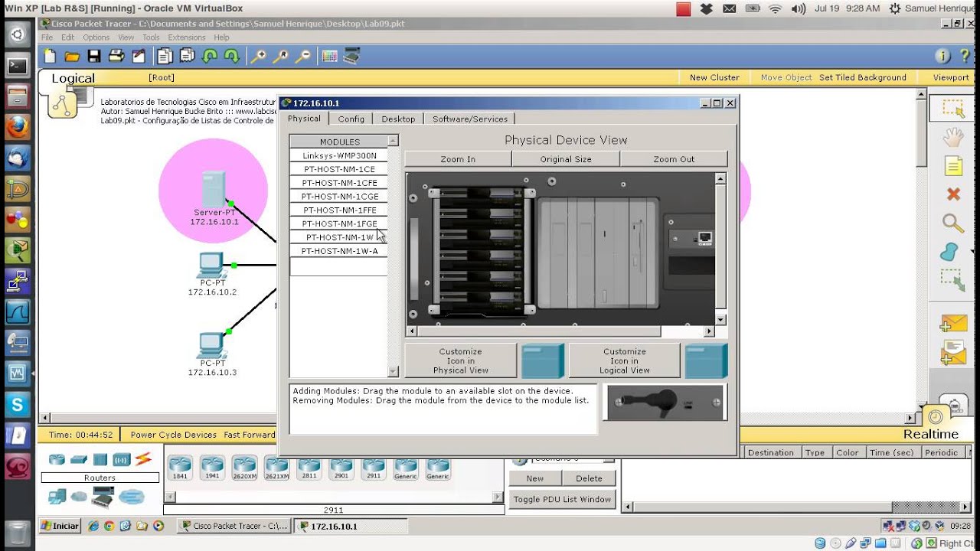Click the Zoom Out button in device view

[674, 159]
